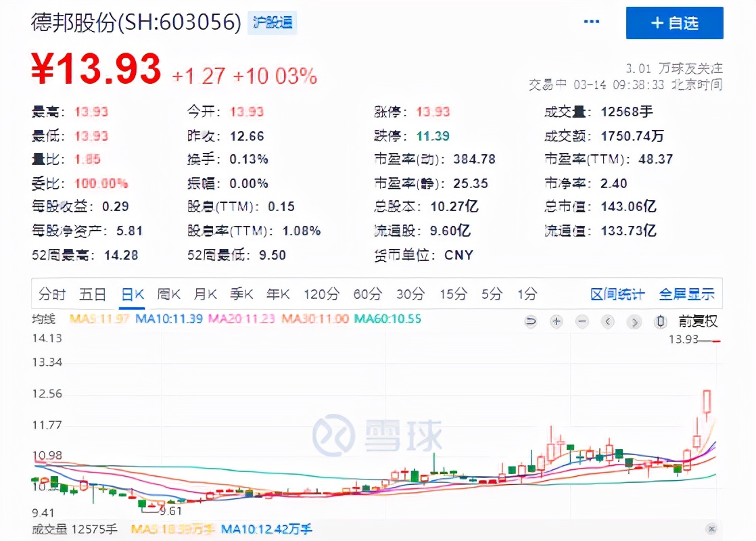Click the MA60:10.55 indicator value
756x541 pixels.
(x=387, y=319)
